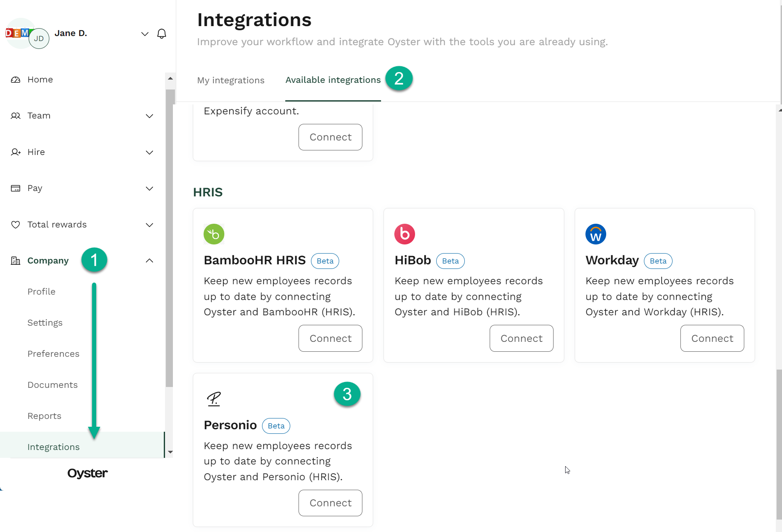Expand the Total rewards chevron
The width and height of the screenshot is (782, 532).
pos(150,225)
